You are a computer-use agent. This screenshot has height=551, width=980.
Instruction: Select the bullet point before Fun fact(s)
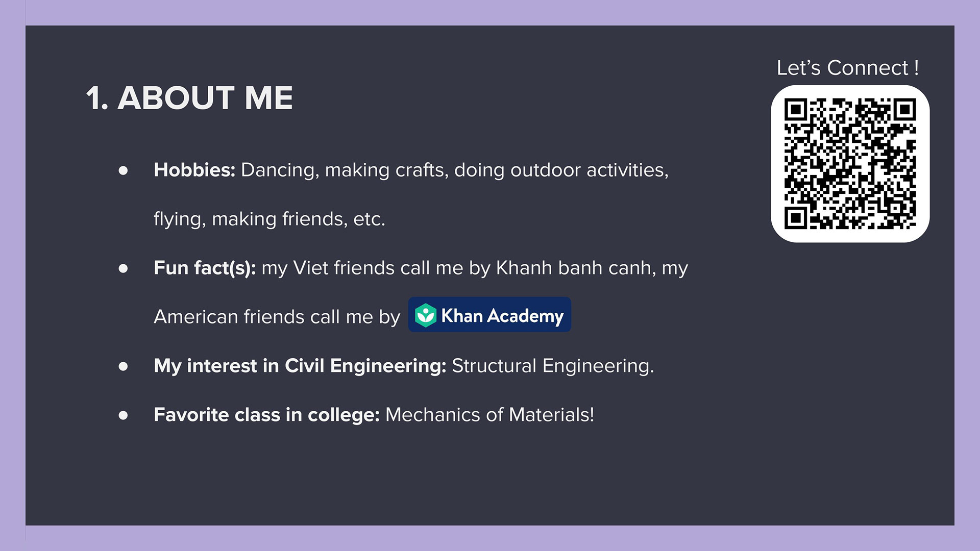(123, 268)
